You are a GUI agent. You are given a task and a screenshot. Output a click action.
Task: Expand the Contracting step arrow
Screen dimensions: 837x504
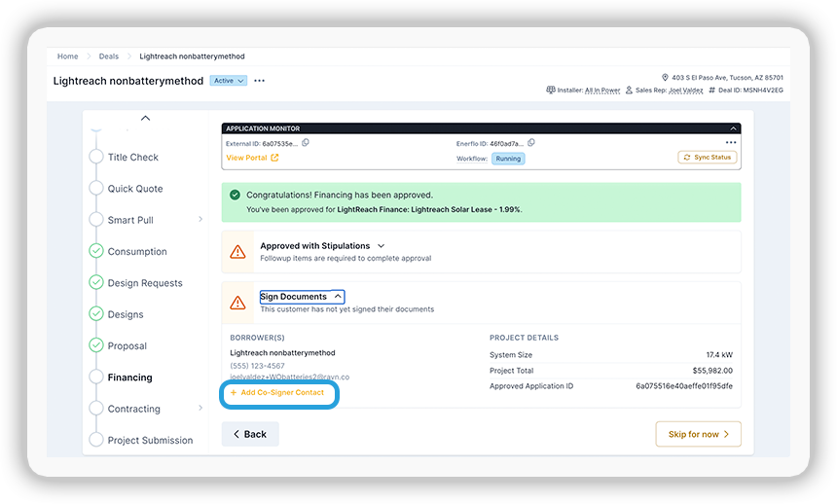[200, 408]
